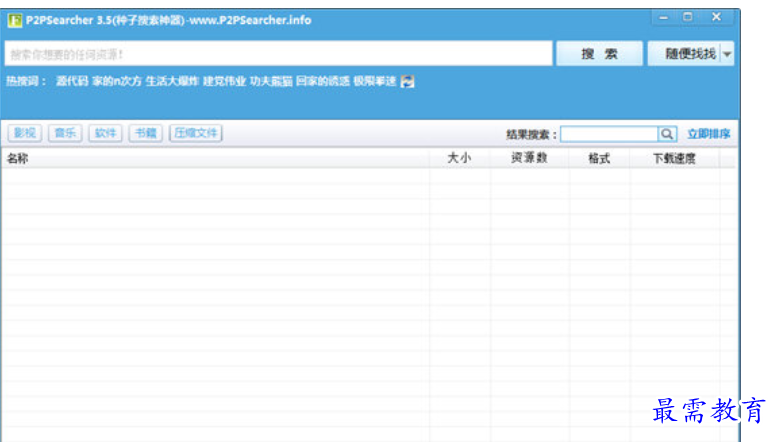Select hot word 功夫熊猫
The image size is (774, 442).
pyautogui.click(x=271, y=81)
